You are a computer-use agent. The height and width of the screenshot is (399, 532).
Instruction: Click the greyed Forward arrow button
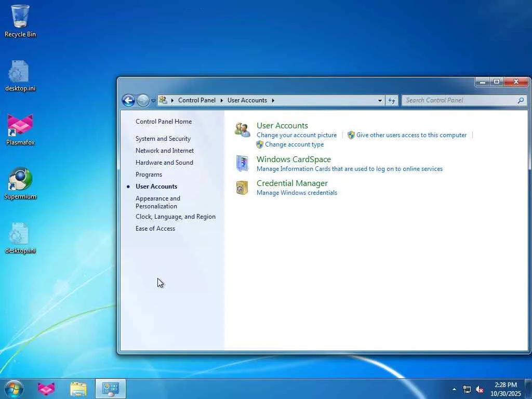tap(143, 100)
